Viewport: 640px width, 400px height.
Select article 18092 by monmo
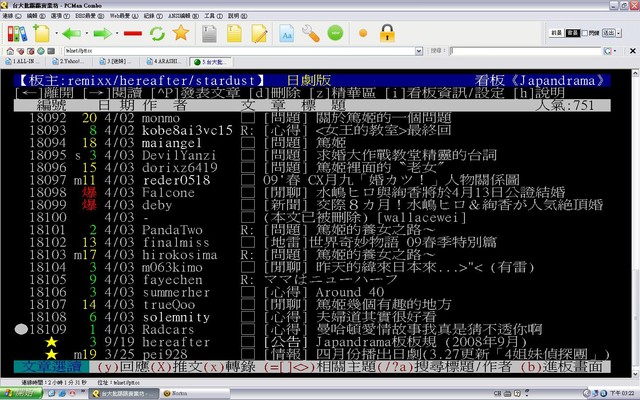pyautogui.click(x=312, y=118)
